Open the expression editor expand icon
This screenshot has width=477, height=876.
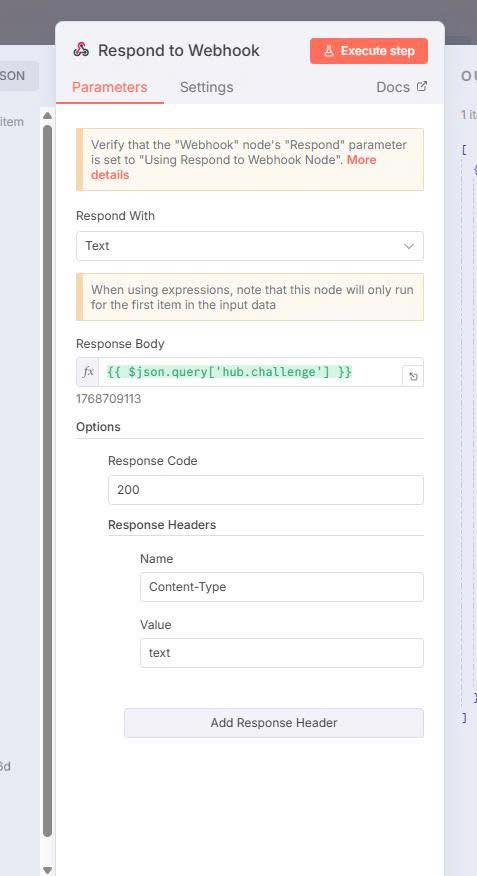(413, 377)
